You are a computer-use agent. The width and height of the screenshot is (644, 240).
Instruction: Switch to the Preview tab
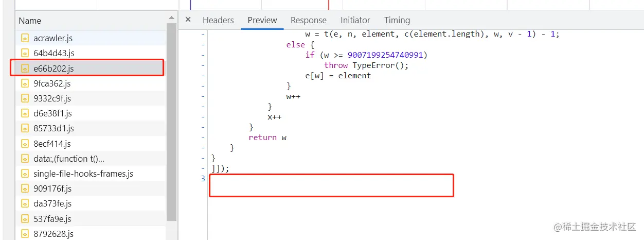click(x=262, y=20)
